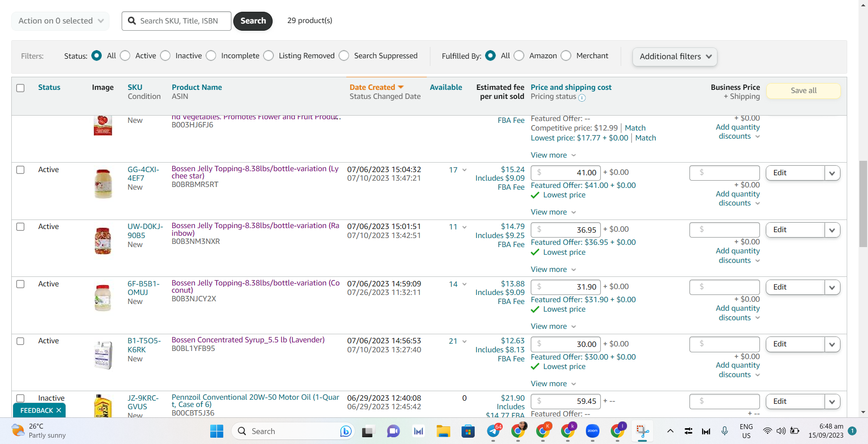This screenshot has height=444, width=868.
Task: Toggle the select-all checkbox in table header
Action: coord(20,88)
